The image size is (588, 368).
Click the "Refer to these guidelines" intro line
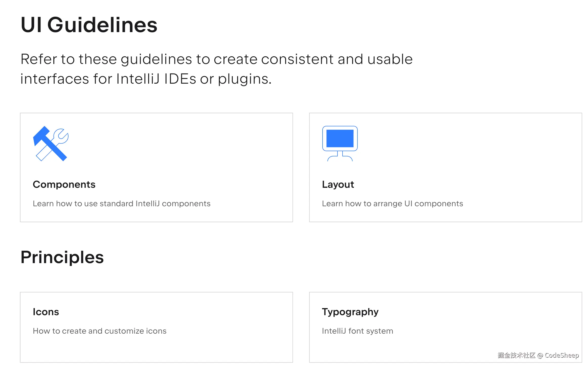(216, 60)
